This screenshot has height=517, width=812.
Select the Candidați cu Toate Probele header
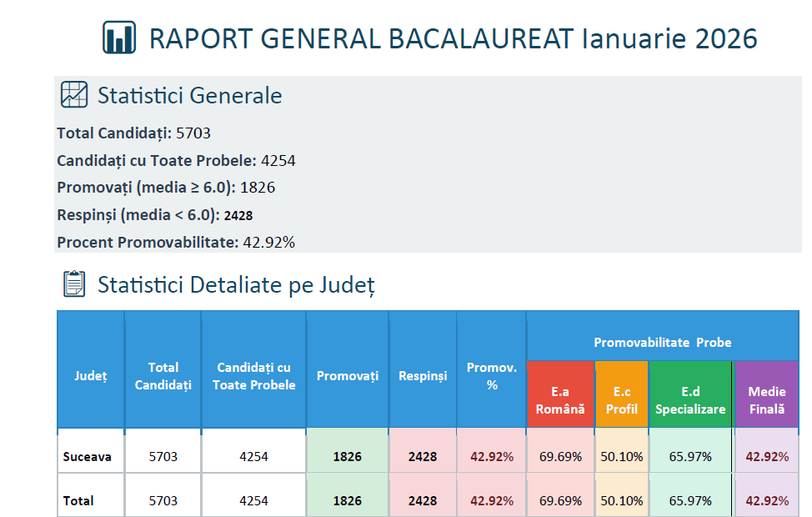point(253,376)
